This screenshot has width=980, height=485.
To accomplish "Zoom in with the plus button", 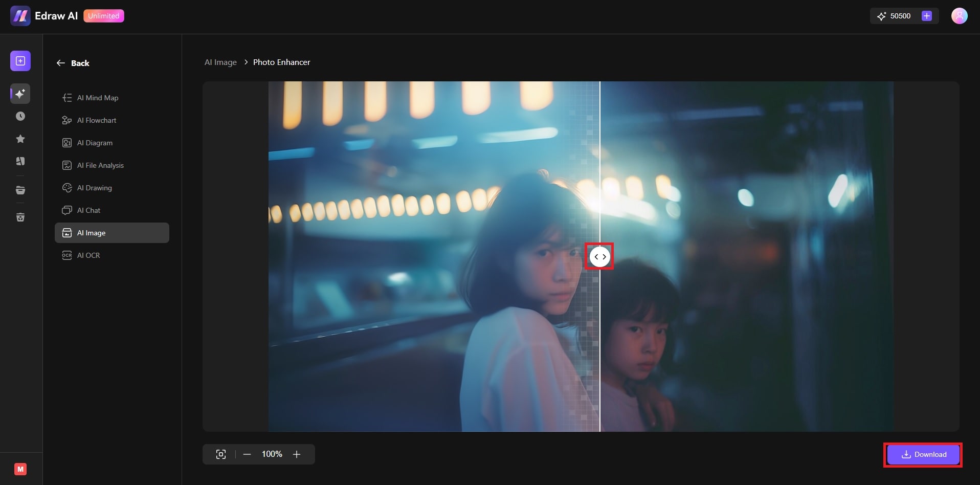I will tap(297, 454).
